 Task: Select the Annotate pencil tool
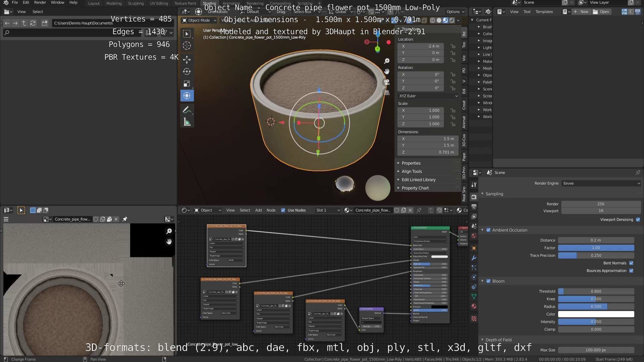[x=187, y=110]
